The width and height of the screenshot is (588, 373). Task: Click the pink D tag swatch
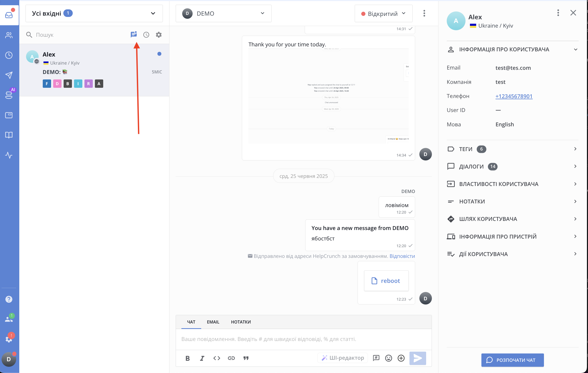[57, 84]
